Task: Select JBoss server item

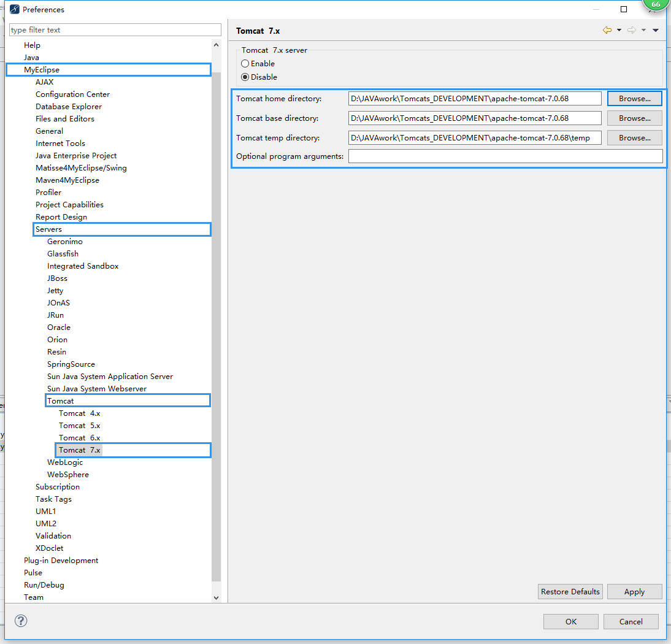Action: [57, 278]
